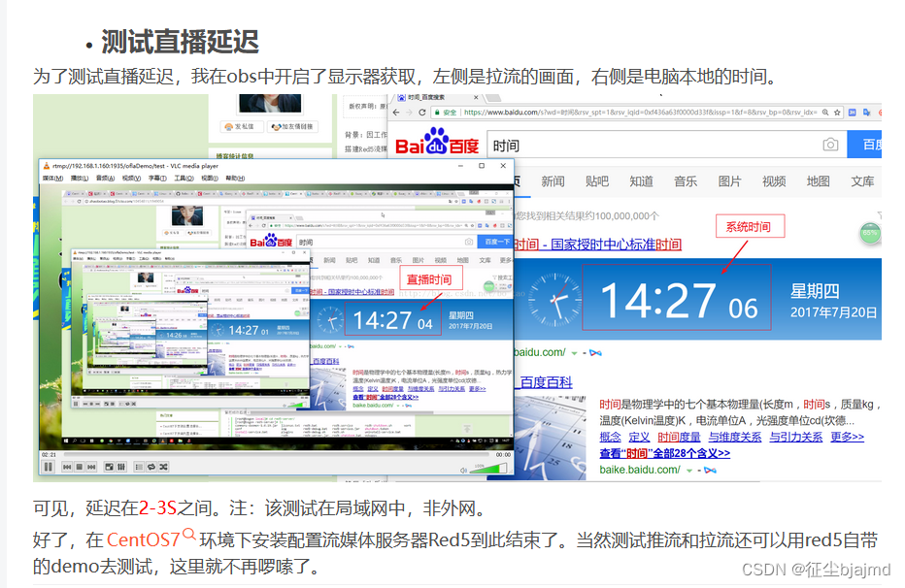Switch to Baidu 文库 tab
The image size is (905, 588).
pyautogui.click(x=862, y=181)
